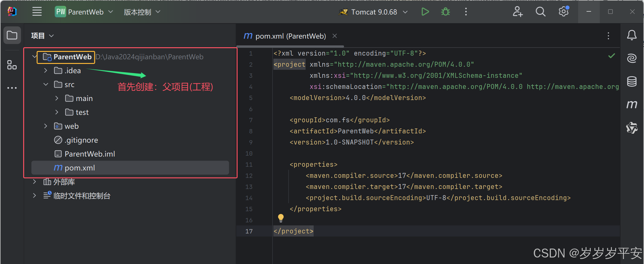The width and height of the screenshot is (644, 264).
Task: Show more tool windows ellipsis
Action: (12, 88)
